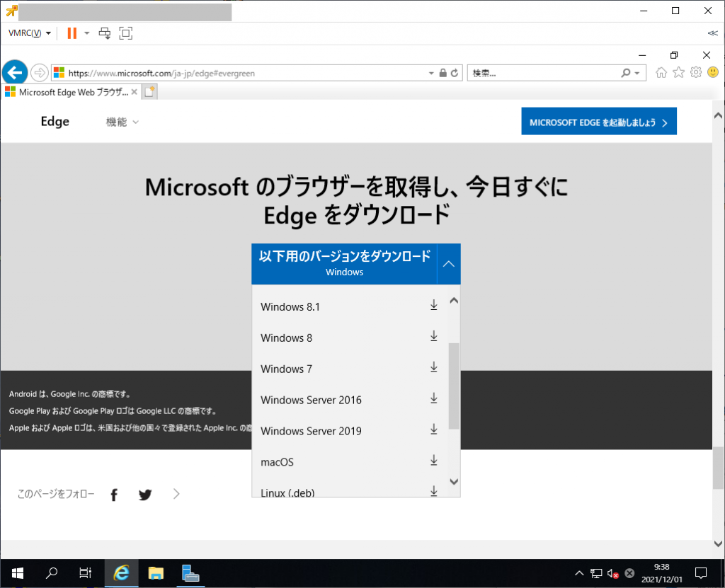Viewport: 725px width, 588px height.
Task: Refresh the page with the reload icon
Action: [x=455, y=73]
